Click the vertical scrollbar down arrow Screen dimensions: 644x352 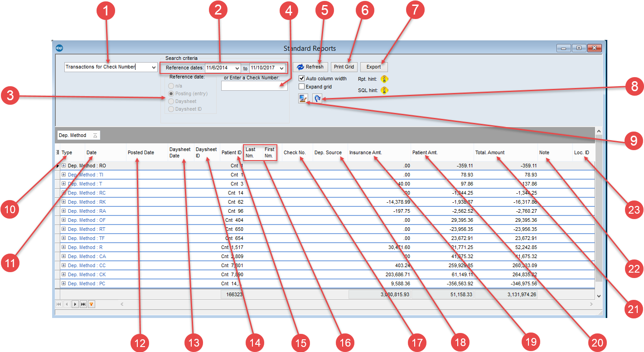tap(598, 296)
